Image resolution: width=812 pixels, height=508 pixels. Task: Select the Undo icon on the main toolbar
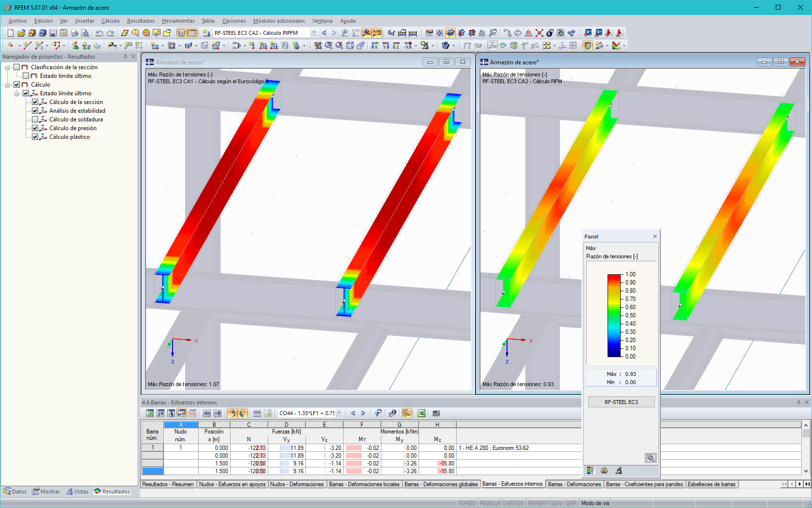click(x=99, y=32)
